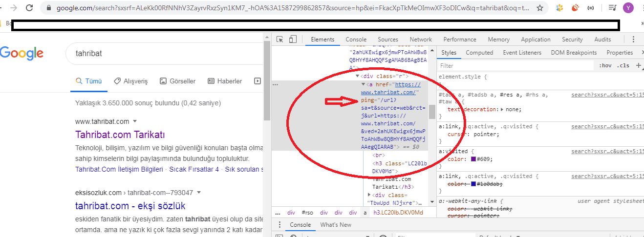This screenshot has height=237, width=644.
Task: Toggle the :hov element state panel
Action: click(605, 65)
